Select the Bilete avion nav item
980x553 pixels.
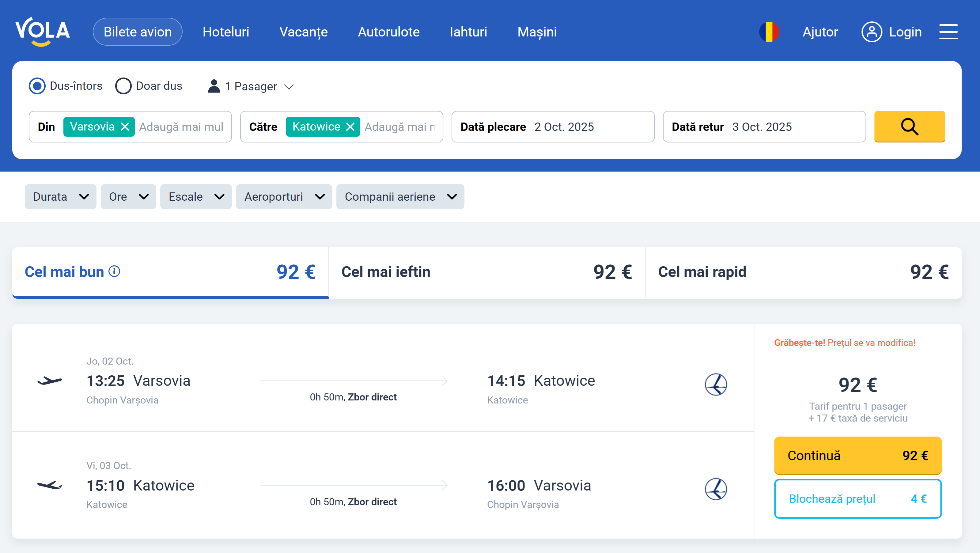pos(137,32)
